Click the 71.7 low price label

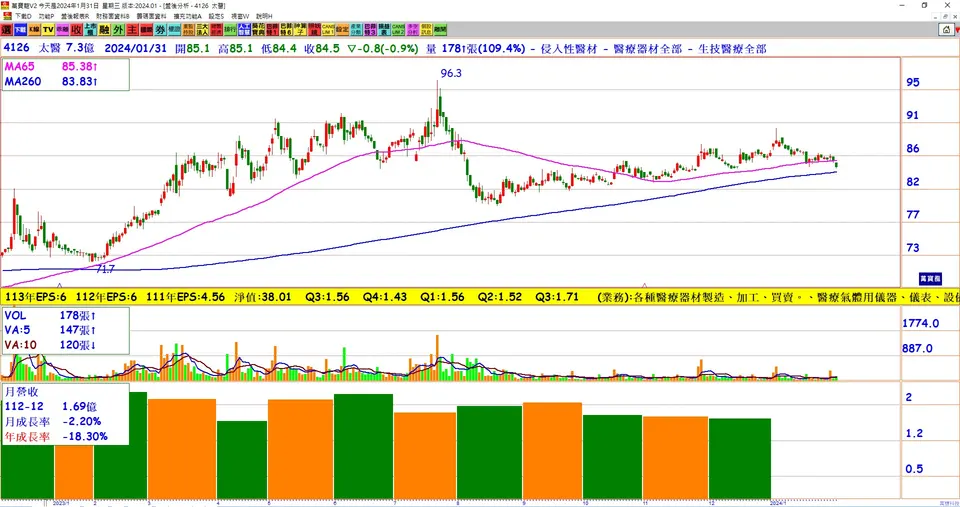click(105, 269)
